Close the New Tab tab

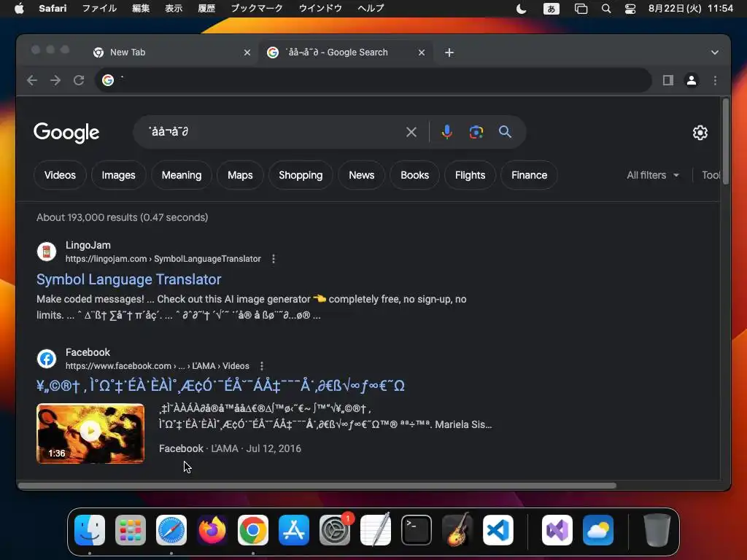pos(247,52)
